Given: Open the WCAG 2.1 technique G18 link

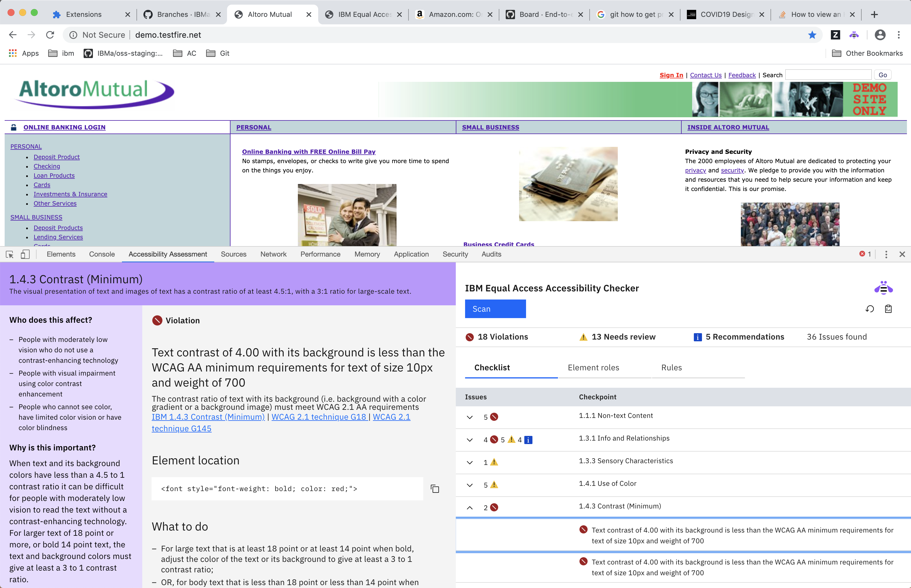Looking at the screenshot, I should 319,417.
